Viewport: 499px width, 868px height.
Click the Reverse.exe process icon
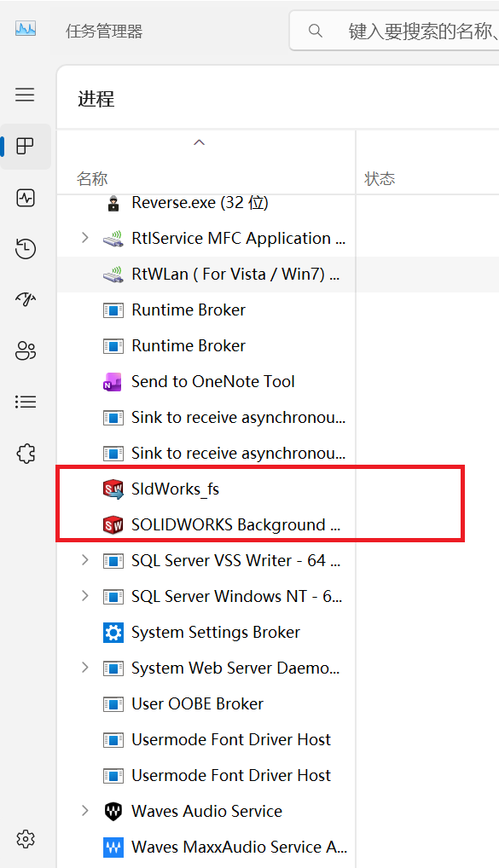[x=113, y=203]
